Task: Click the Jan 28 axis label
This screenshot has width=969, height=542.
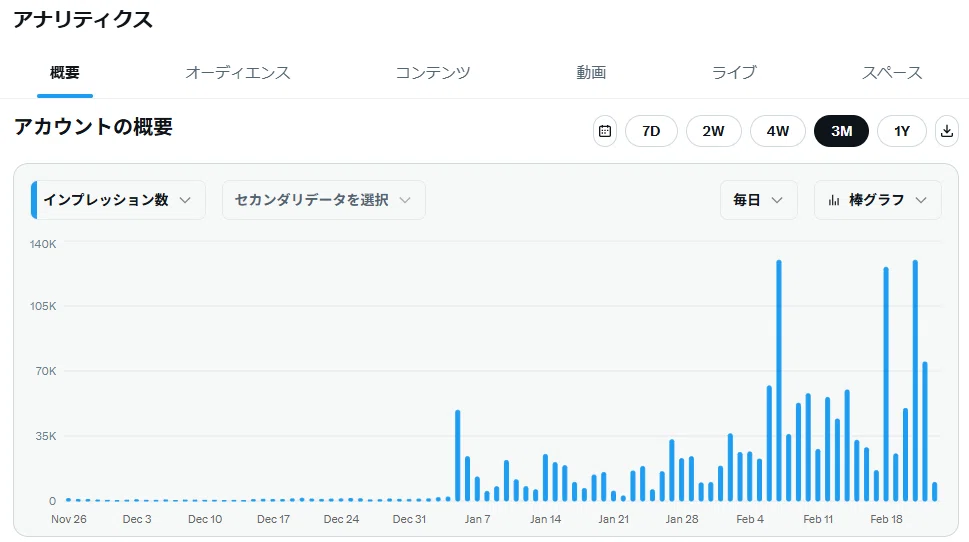Action: click(x=682, y=519)
